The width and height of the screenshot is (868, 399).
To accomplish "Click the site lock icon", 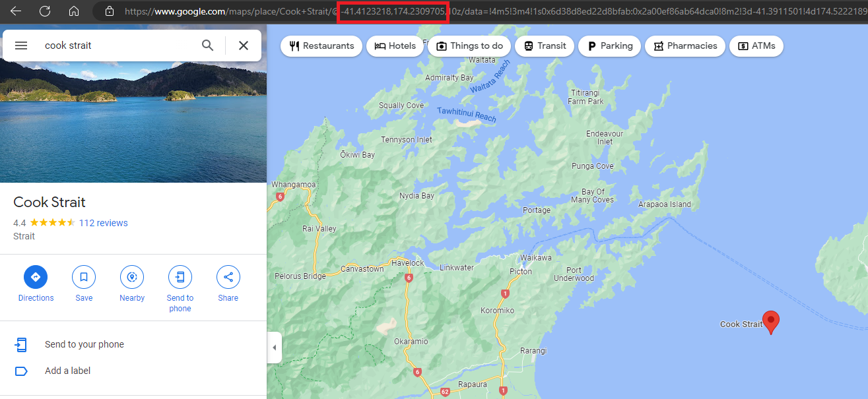I will click(x=110, y=11).
